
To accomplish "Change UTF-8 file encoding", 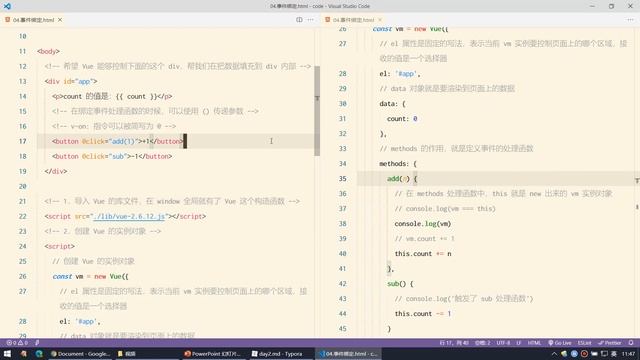I will coord(503,343).
